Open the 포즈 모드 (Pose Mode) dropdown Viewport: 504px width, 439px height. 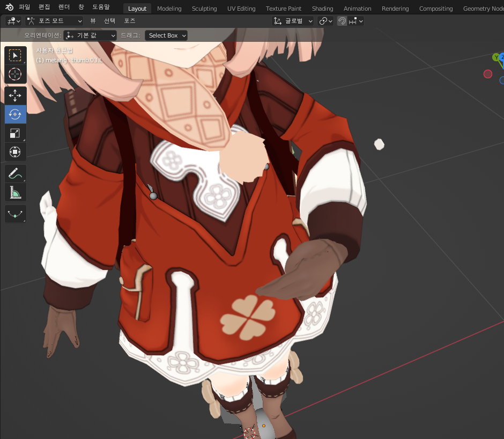pyautogui.click(x=54, y=21)
